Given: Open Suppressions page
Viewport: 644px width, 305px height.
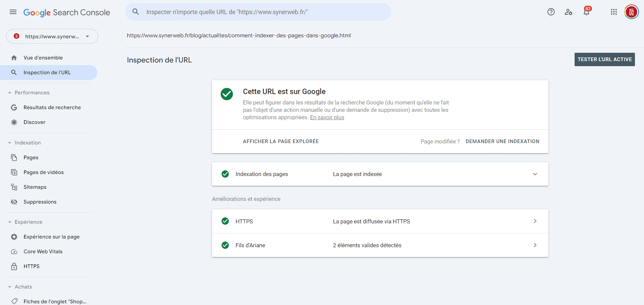Looking at the screenshot, I should point(49,202).
